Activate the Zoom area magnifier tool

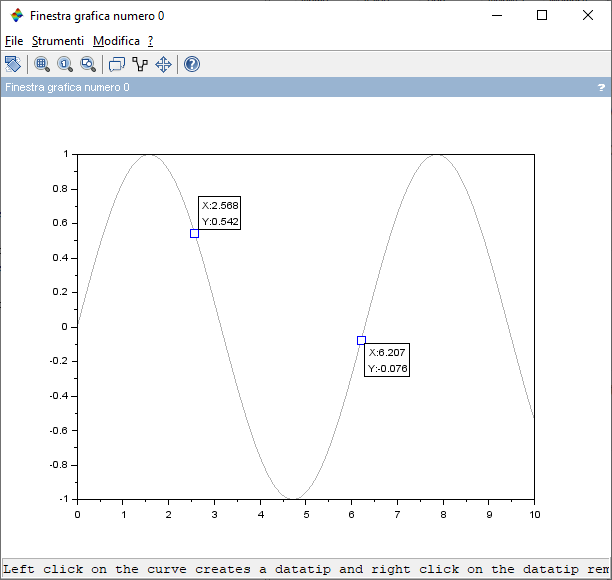tap(42, 64)
